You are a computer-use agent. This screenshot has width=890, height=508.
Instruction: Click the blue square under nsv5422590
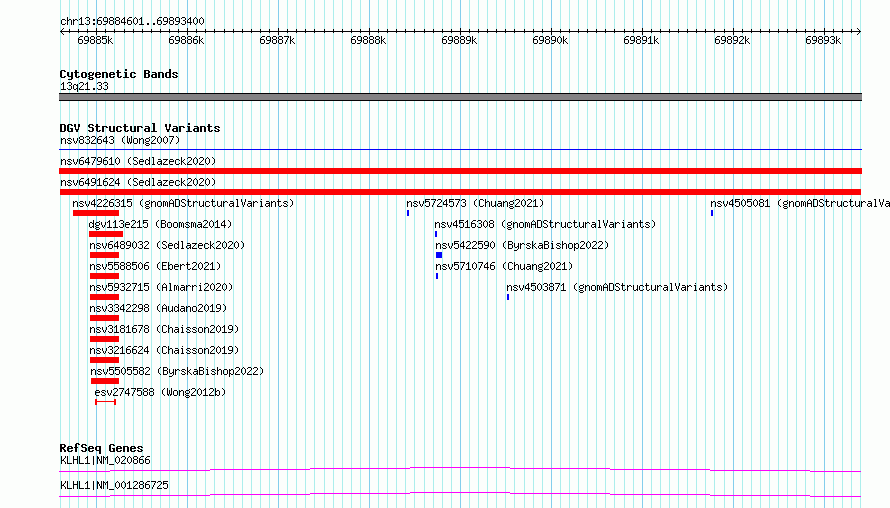pos(439,255)
